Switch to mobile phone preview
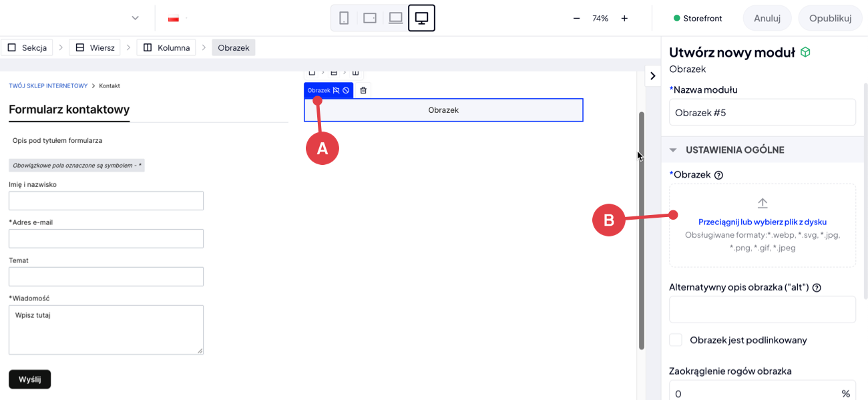868x400 pixels. point(344,18)
